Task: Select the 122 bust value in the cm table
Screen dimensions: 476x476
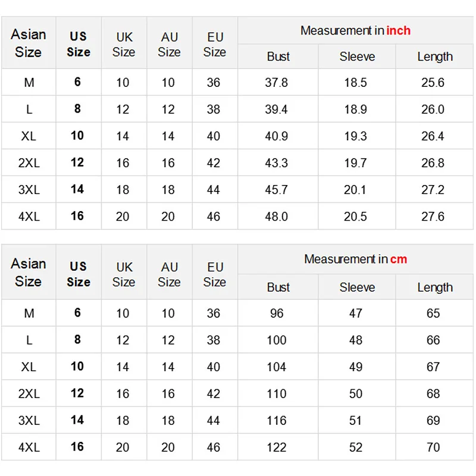Action: coord(277,447)
